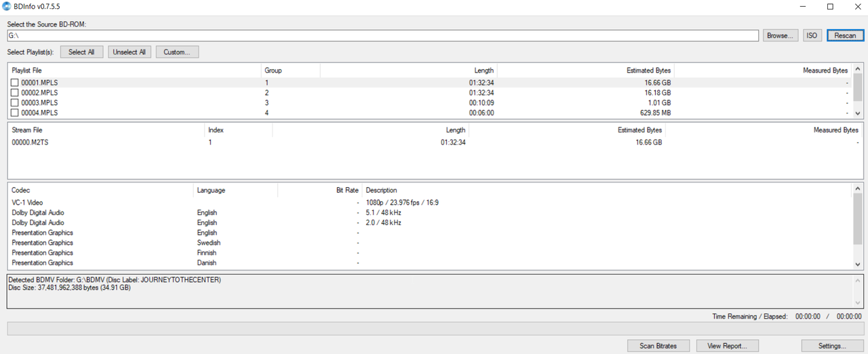868x354 pixels.
Task: Tick the 00003.MPLS playlist checkbox
Action: point(14,103)
